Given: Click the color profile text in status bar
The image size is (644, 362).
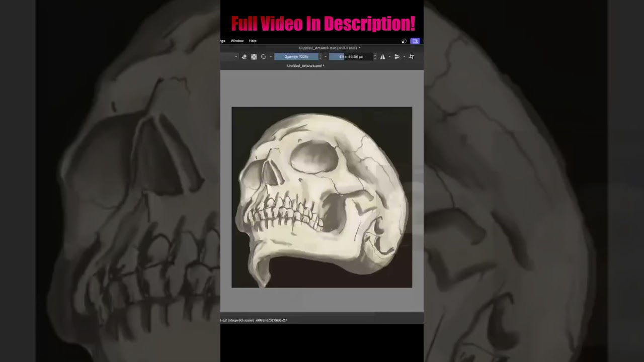Looking at the screenshot, I should 272,320.
